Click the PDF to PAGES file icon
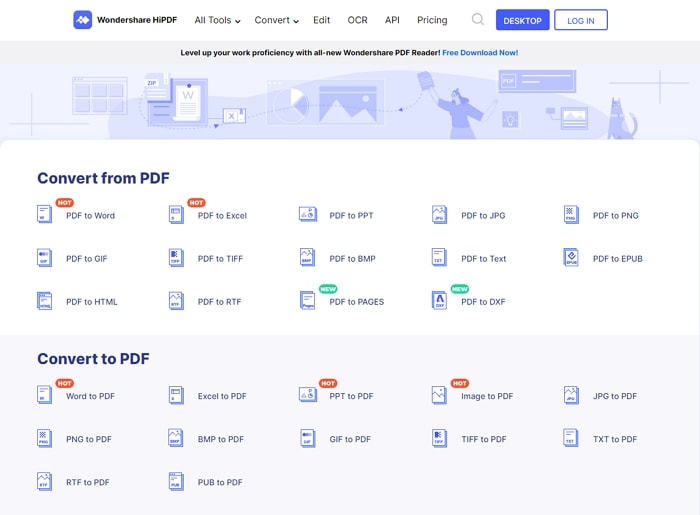 coord(307,301)
